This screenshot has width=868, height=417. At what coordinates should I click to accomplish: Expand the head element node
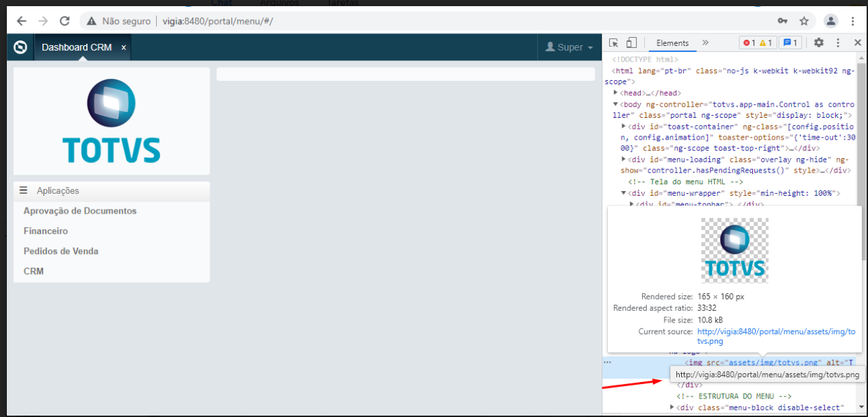click(x=616, y=93)
